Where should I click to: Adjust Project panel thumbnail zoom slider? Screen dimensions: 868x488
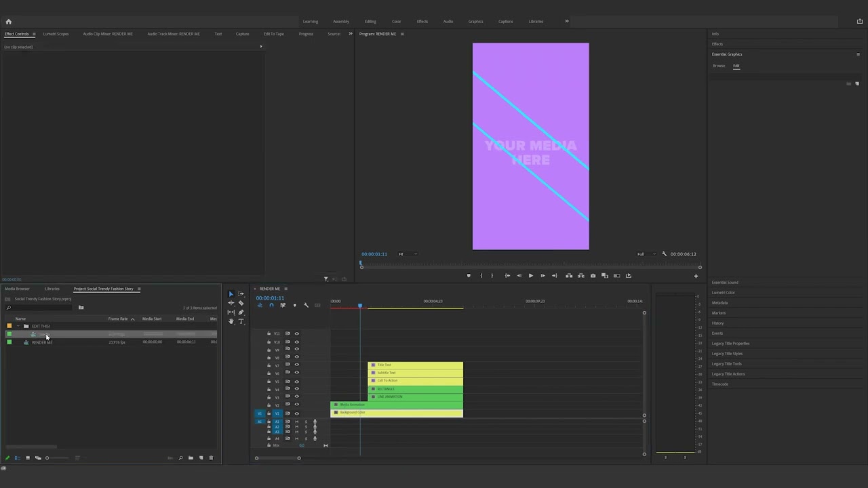pos(47,458)
